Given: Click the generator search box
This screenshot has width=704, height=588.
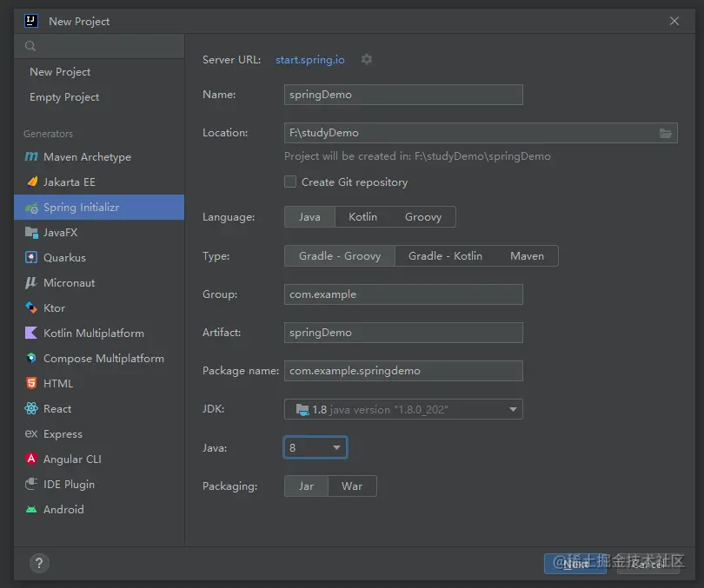Looking at the screenshot, I should [99, 46].
